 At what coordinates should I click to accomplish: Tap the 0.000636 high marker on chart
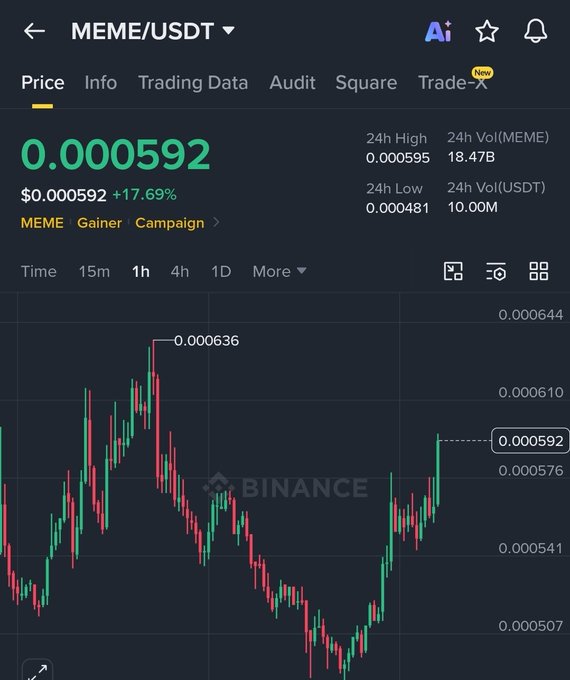(x=206, y=340)
